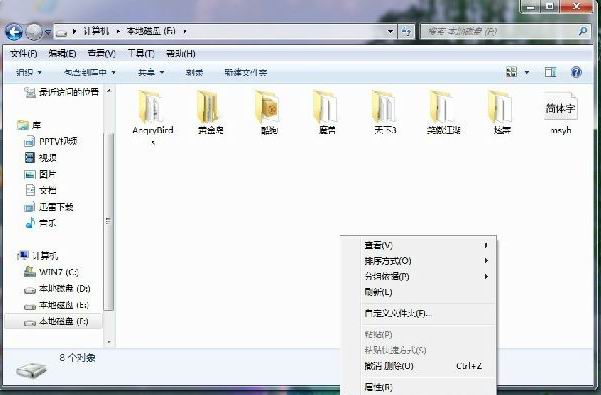Open the recent pages dropdown beside Forward
The width and height of the screenshot is (601, 395).
pos(48,33)
